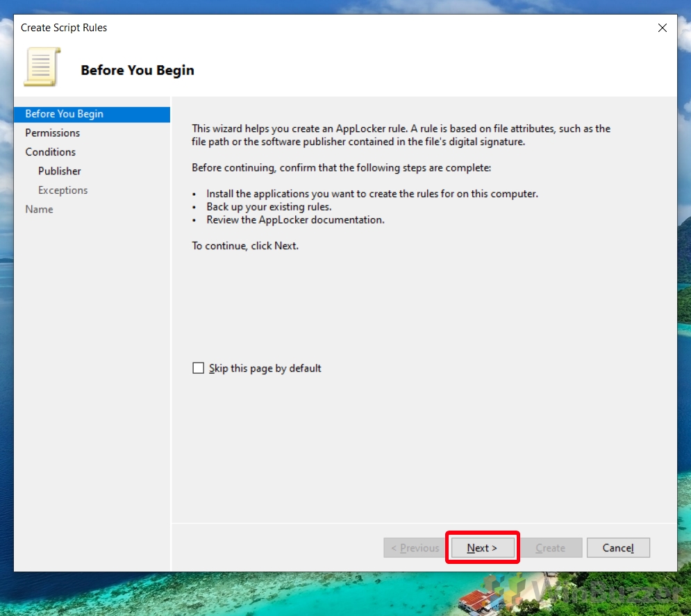Click the Create button
The height and width of the screenshot is (616, 691).
pos(551,547)
